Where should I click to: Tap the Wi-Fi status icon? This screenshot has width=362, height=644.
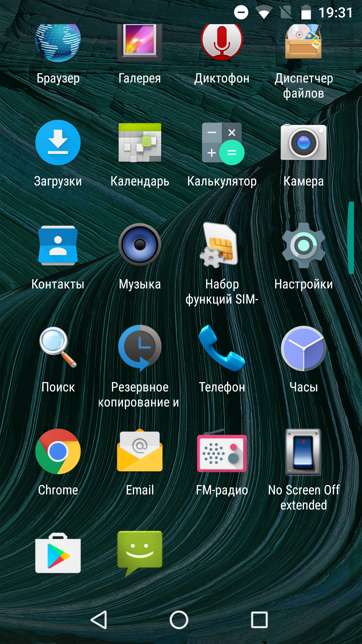tap(264, 13)
